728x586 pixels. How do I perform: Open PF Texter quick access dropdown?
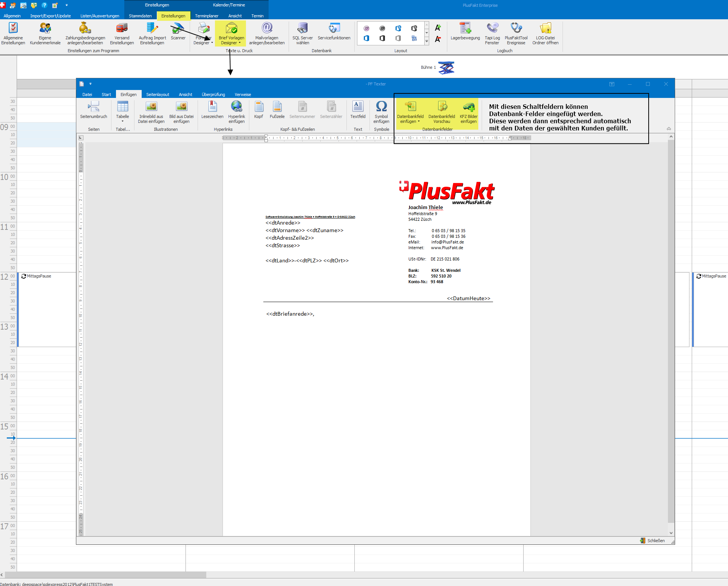(90, 84)
